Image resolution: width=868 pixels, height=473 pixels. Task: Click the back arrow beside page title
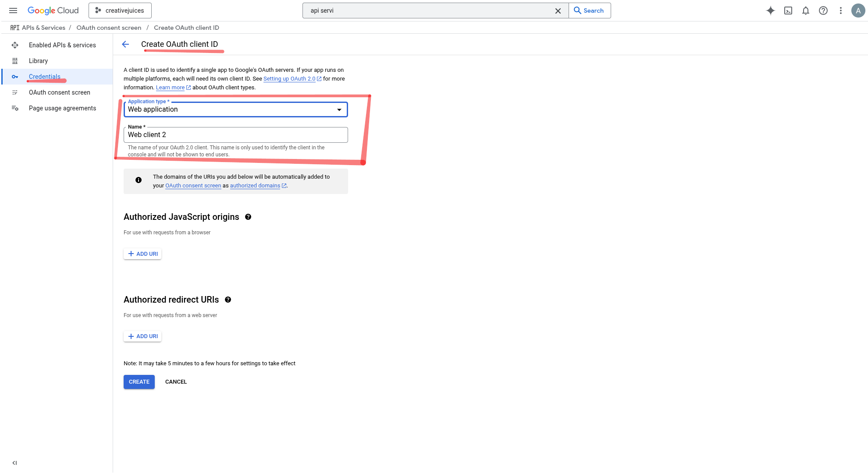[125, 44]
